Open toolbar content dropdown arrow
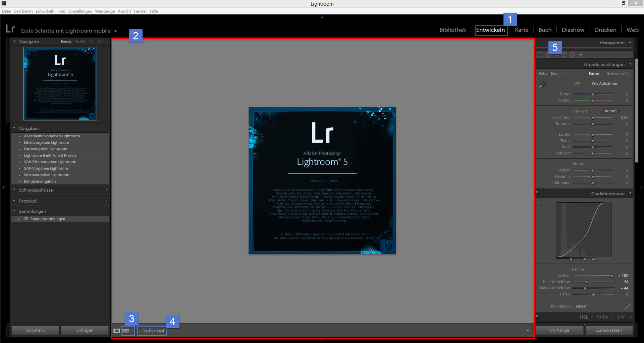Screen dimensions: 644x343 tap(528, 331)
